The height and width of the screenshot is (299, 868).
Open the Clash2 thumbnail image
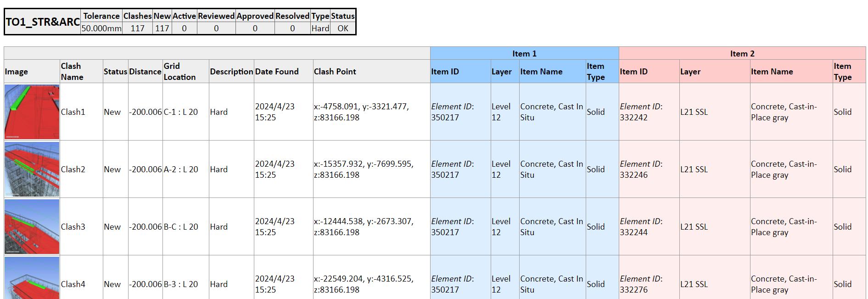point(32,169)
